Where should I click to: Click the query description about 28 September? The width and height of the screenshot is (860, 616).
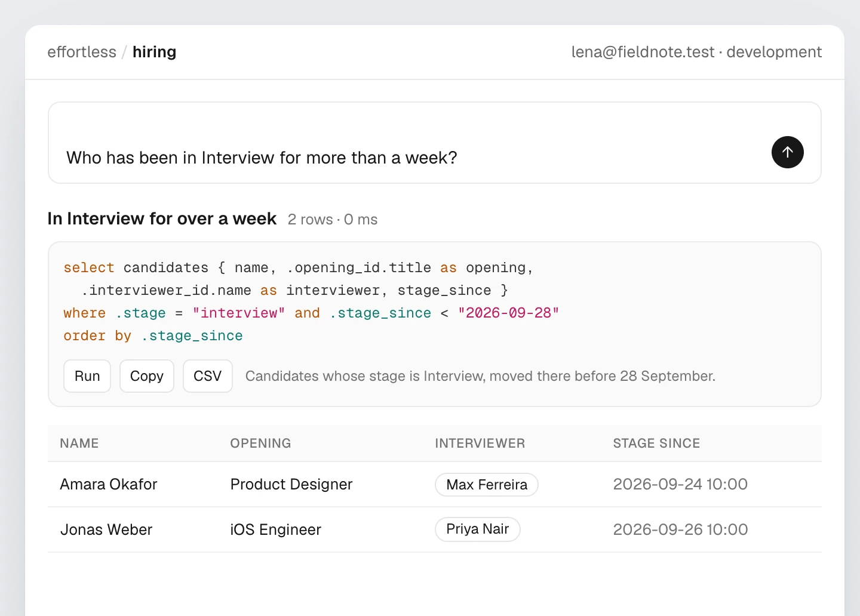pyautogui.click(x=480, y=376)
